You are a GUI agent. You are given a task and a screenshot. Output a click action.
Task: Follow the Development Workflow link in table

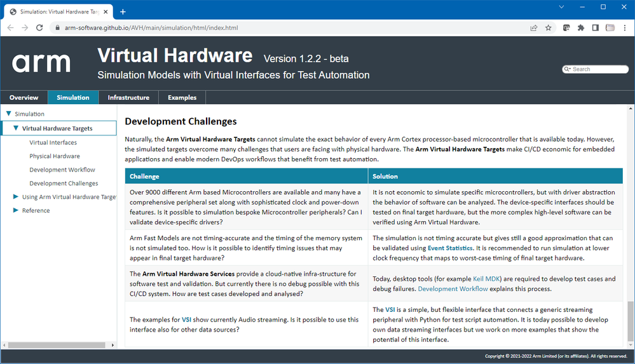tap(453, 288)
